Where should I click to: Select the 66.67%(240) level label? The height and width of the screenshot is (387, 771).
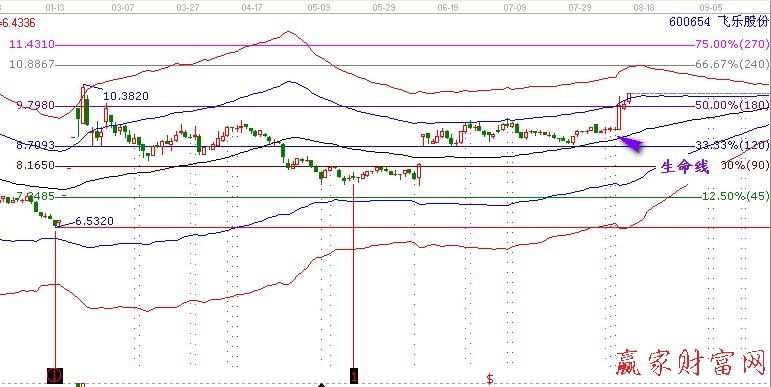click(732, 64)
